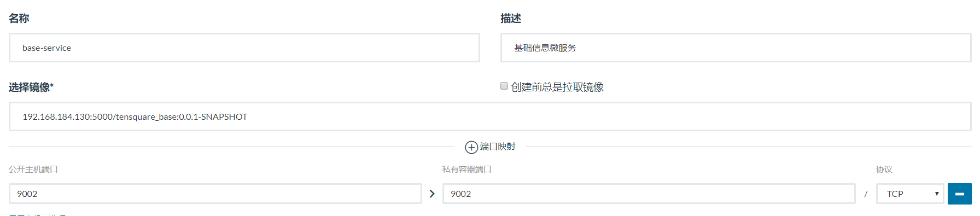Click the 创建前总是拉取镜像 label text
Viewport: 980px width, 216px height.
557,87
